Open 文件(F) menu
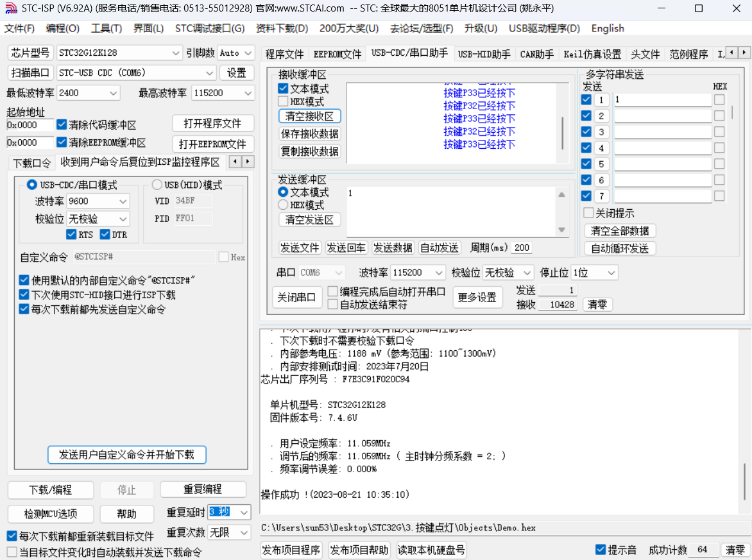The width and height of the screenshot is (752, 560). (19, 28)
